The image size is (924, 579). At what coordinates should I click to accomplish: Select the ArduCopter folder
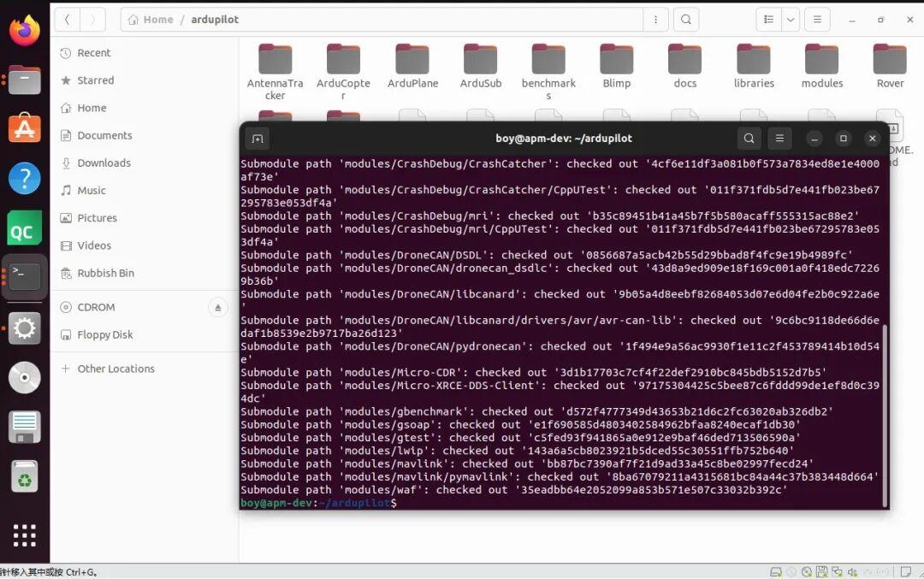click(x=343, y=71)
